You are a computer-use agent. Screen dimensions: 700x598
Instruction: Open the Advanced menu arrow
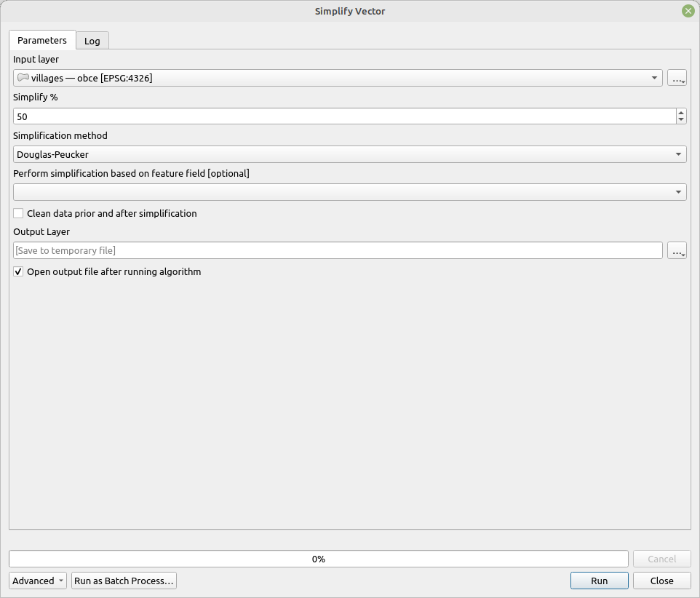click(x=60, y=581)
